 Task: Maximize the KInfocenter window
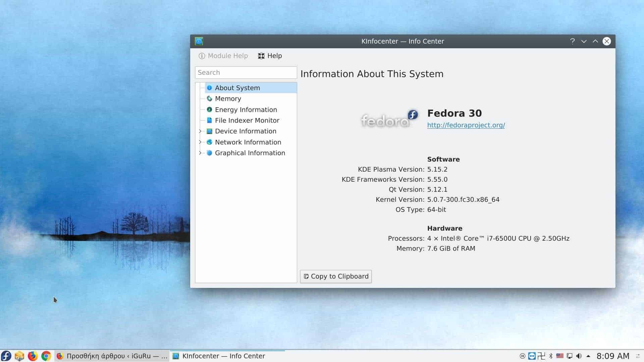tap(595, 41)
